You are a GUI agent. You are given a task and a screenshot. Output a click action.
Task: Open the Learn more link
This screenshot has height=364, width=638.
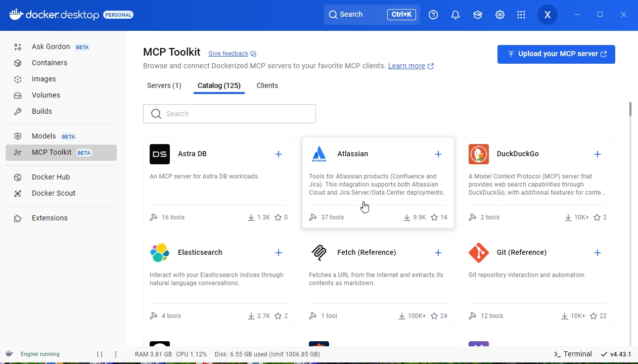coord(411,66)
